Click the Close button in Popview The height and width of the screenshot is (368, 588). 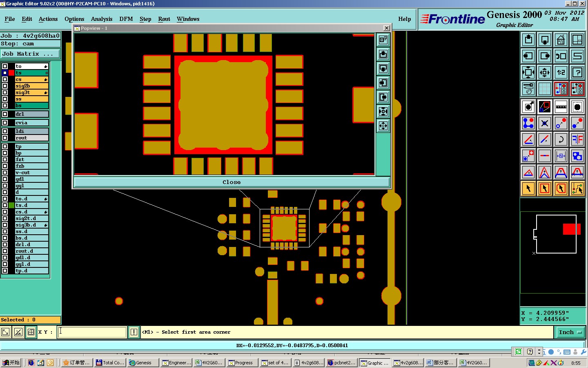(x=232, y=182)
